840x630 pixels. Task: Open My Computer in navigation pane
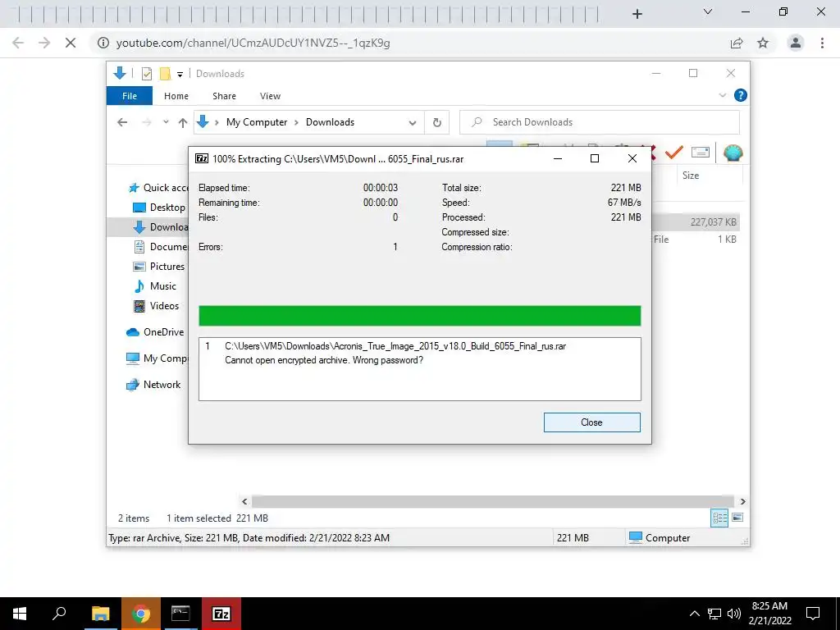point(157,358)
